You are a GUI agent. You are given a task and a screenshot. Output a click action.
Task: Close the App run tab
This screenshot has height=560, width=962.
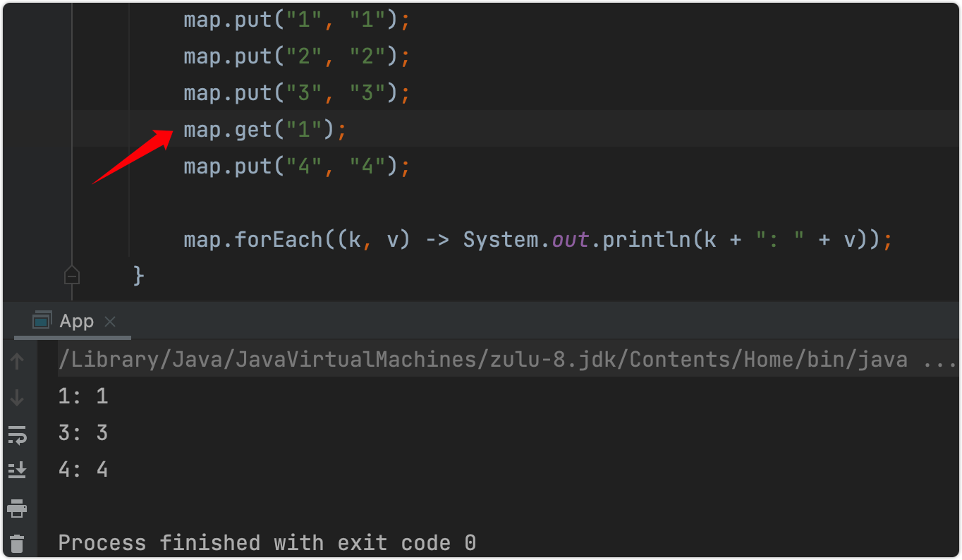[110, 322]
